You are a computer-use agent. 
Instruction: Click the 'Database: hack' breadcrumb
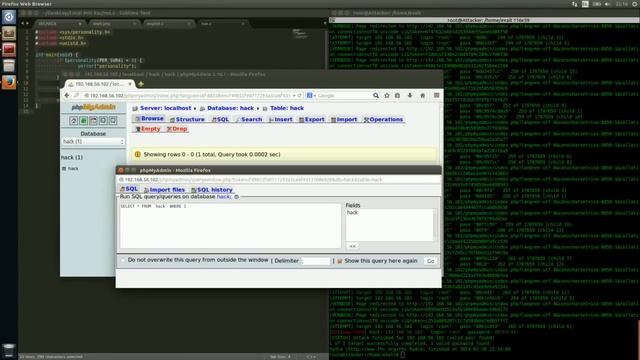coord(230,108)
